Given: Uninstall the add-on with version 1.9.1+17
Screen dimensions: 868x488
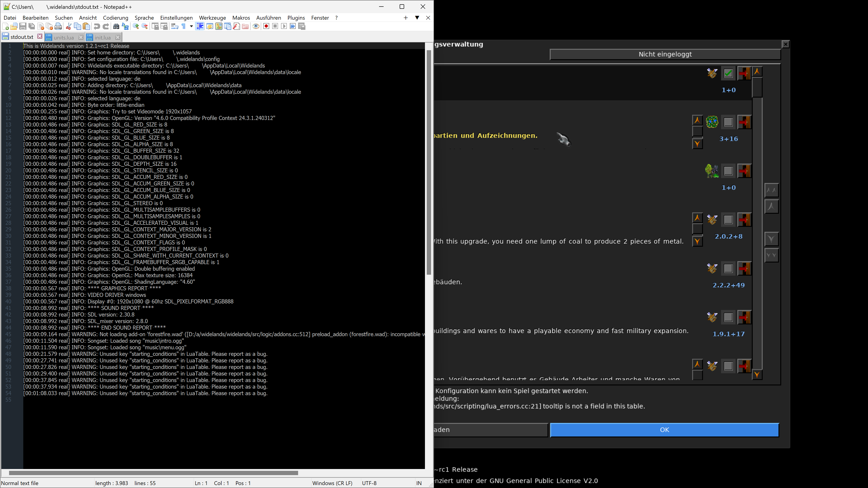Looking at the screenshot, I should coord(744,317).
